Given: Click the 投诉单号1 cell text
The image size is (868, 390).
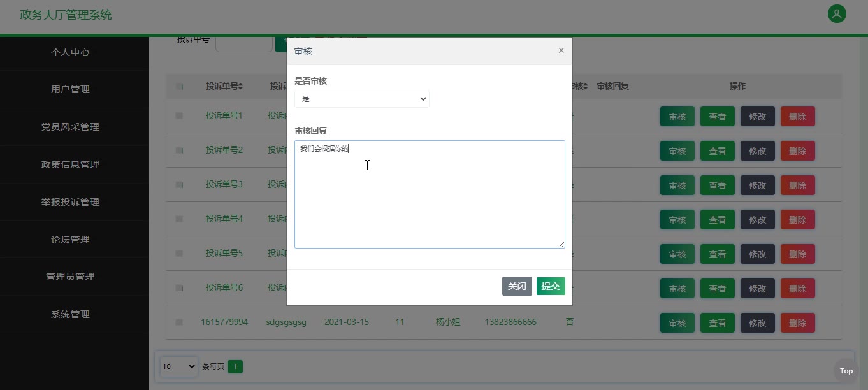Looking at the screenshot, I should coord(224,116).
